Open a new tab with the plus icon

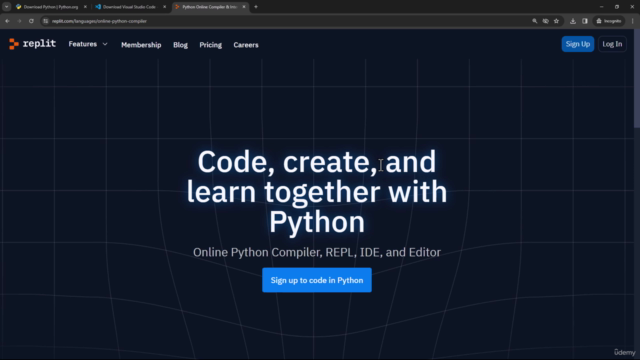coord(256,7)
